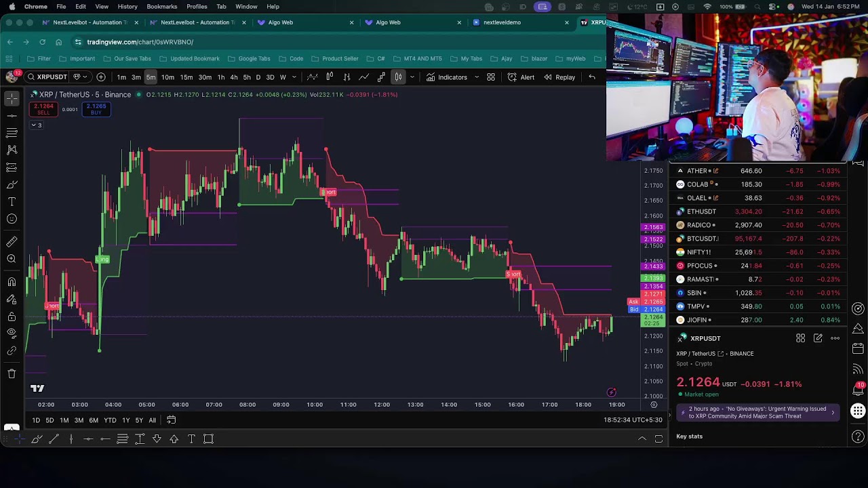
Task: Click the edit note icon beside XRPUSDT details
Action: [818, 338]
